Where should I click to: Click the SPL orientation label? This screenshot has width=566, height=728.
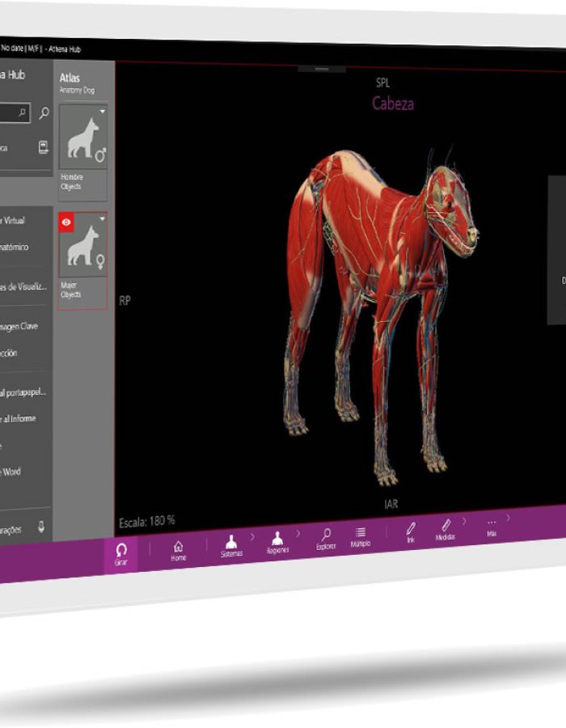click(382, 83)
